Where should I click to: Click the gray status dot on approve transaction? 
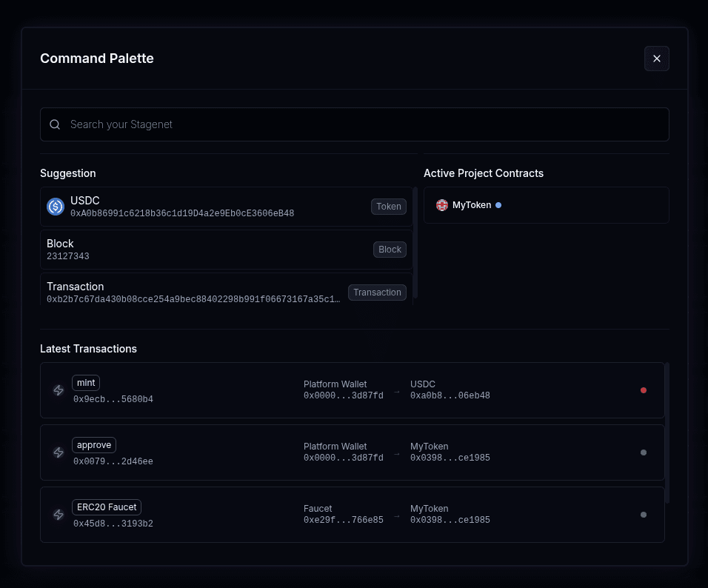644,452
